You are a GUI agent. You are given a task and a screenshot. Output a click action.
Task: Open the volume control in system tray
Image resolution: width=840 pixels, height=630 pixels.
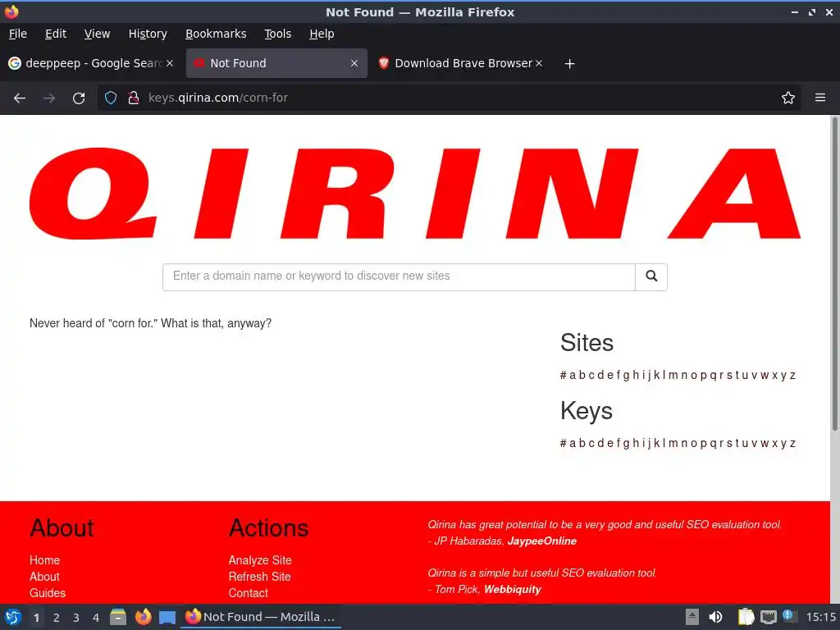pos(715,617)
